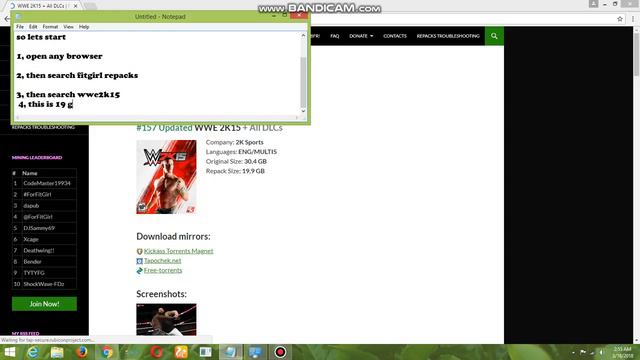This screenshot has height=360, width=640.
Task: Click the Kickass Torrents shield icon
Action: tap(139, 251)
